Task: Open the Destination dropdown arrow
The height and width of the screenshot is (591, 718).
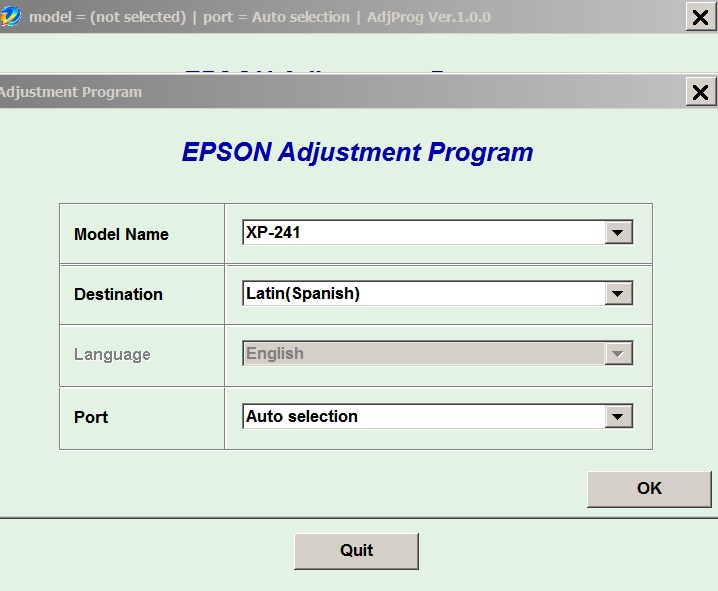Action: pyautogui.click(x=619, y=294)
